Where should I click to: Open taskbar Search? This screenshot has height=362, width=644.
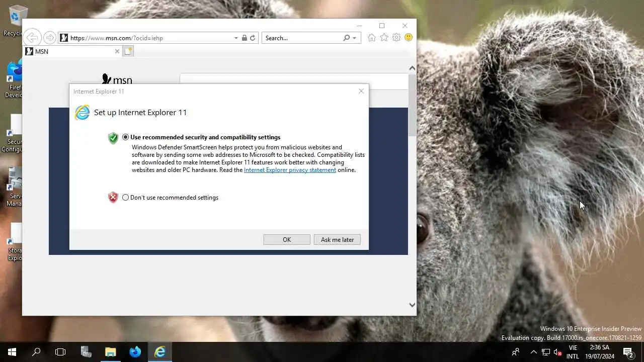point(36,352)
